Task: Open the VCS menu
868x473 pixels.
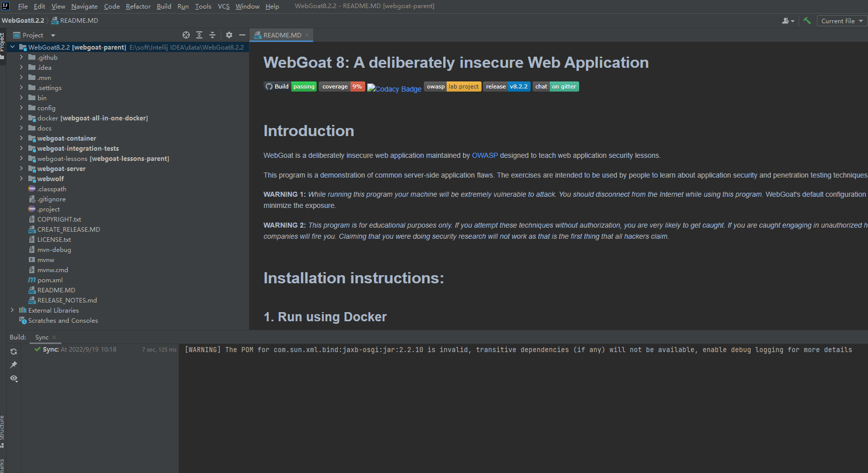Action: coord(224,6)
